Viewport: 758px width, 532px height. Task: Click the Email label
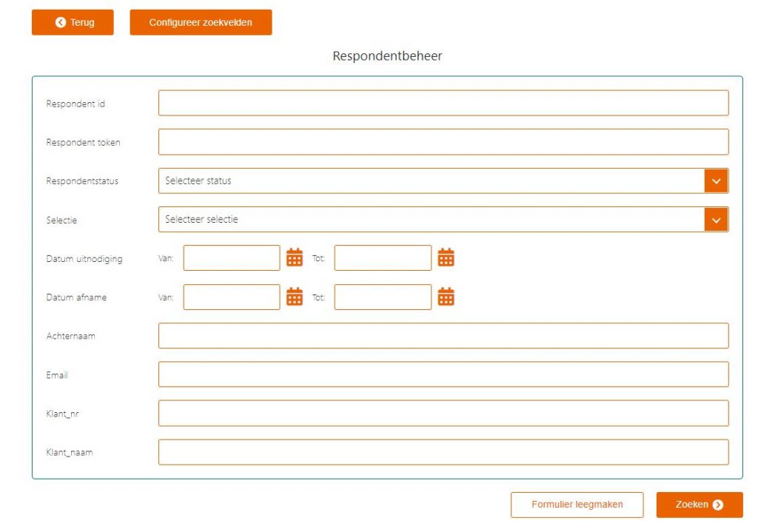57,375
